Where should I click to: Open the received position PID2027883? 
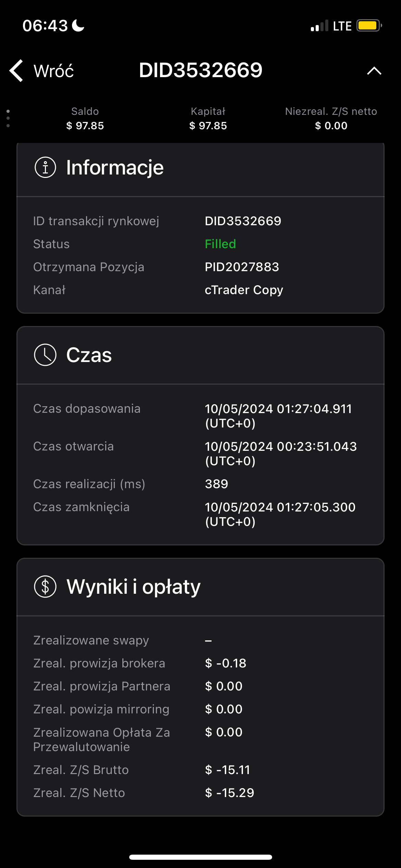click(242, 267)
